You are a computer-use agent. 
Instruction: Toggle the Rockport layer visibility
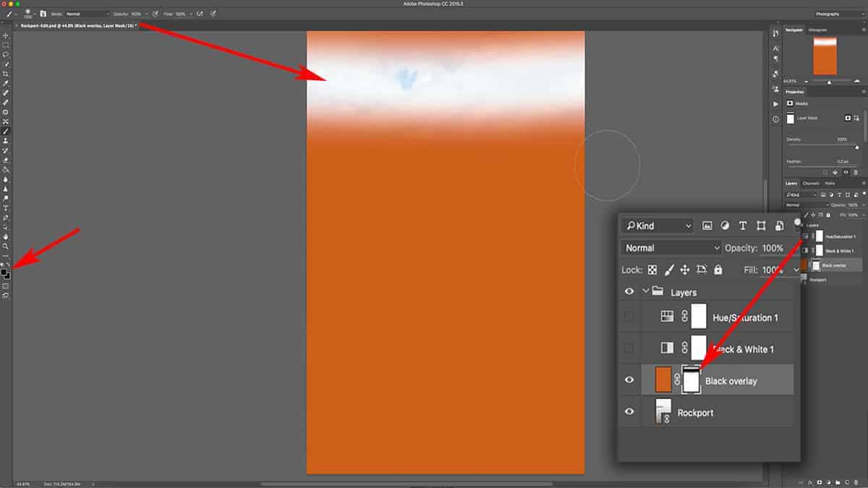click(x=629, y=412)
